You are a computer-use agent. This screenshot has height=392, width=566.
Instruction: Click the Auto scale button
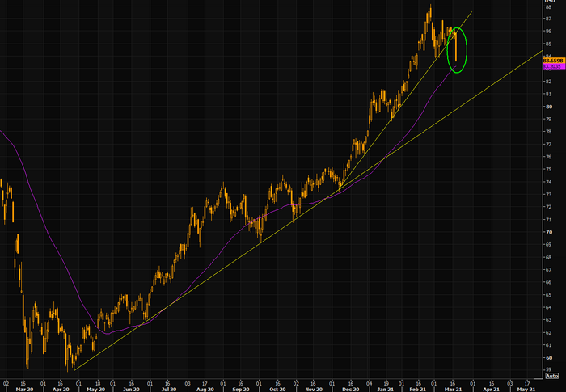coord(551,376)
